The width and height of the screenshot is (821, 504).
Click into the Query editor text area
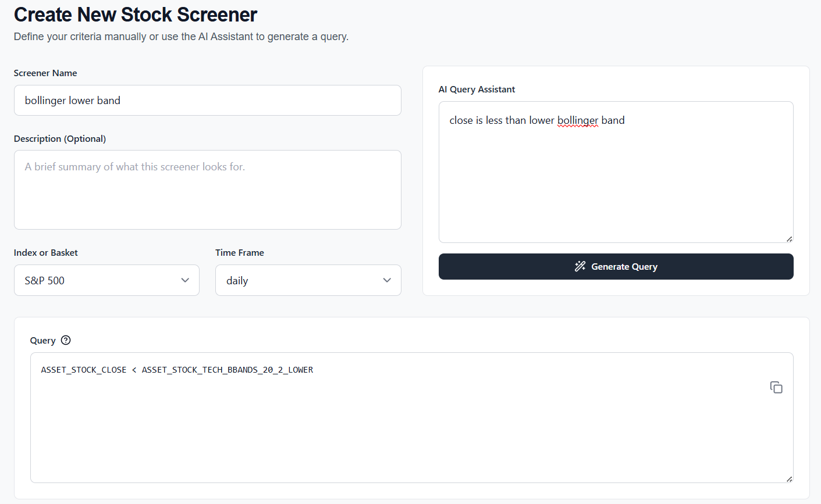(x=412, y=417)
